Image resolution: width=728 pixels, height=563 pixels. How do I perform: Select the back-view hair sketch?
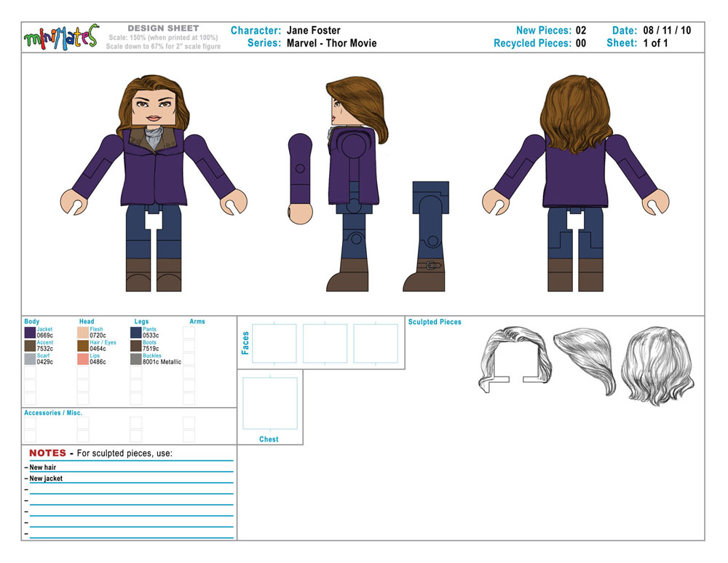pos(658,366)
